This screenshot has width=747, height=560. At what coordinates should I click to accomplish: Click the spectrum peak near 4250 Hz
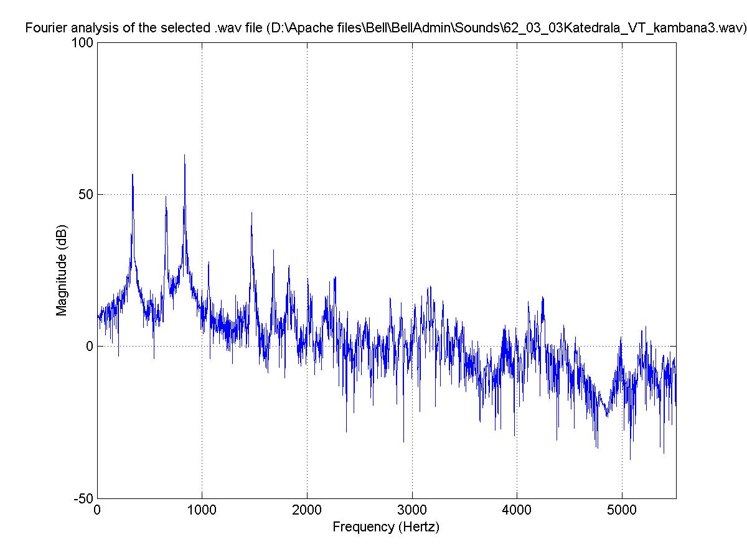(543, 299)
